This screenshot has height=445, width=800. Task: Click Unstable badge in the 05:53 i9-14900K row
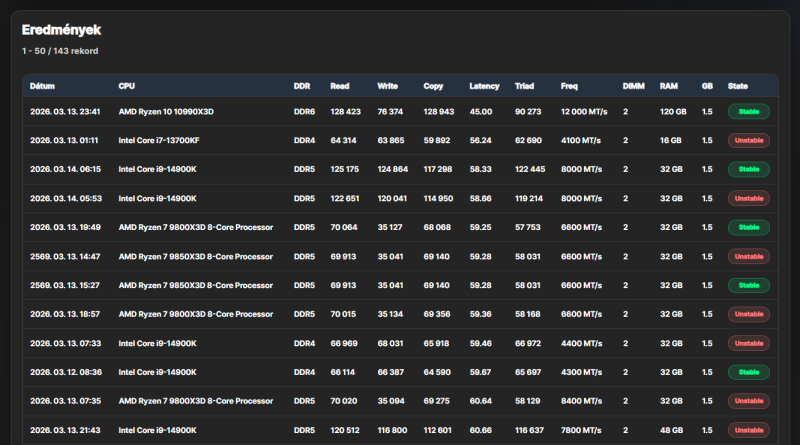coord(748,198)
